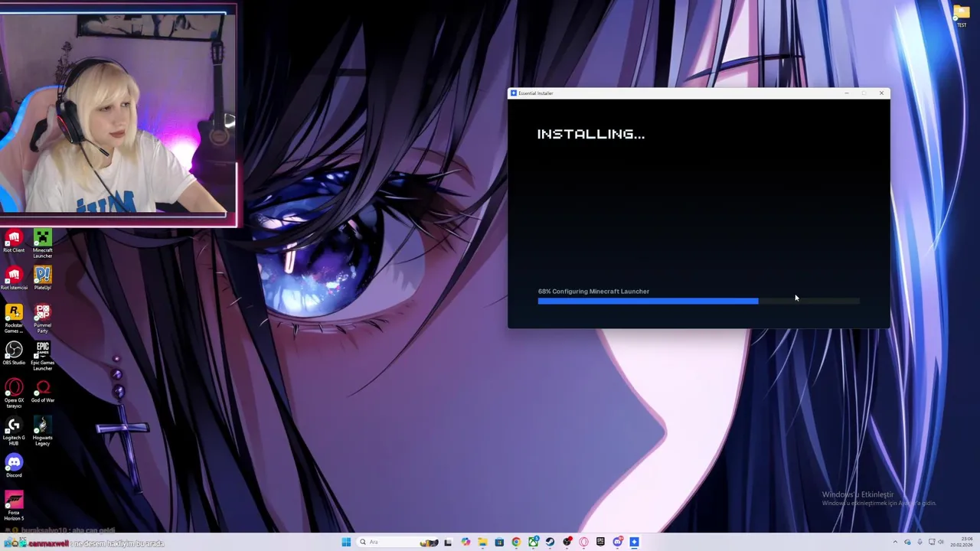
Task: Open Discord from the taskbar
Action: click(x=618, y=542)
